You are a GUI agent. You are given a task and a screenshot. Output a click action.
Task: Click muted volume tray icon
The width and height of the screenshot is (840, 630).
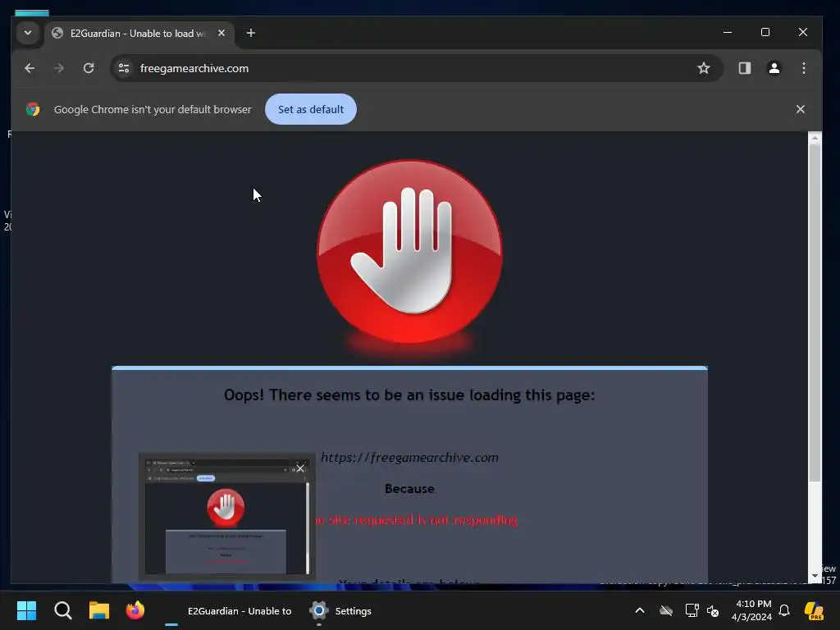pyautogui.click(x=713, y=610)
